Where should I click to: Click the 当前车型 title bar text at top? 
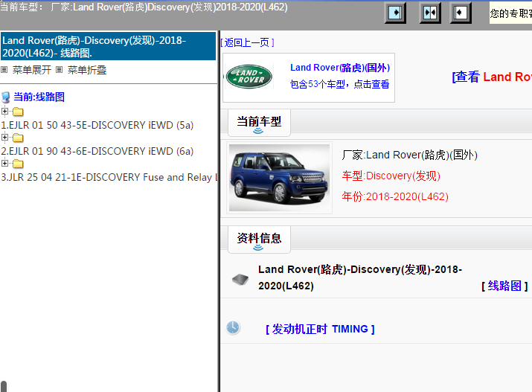click(144, 7)
